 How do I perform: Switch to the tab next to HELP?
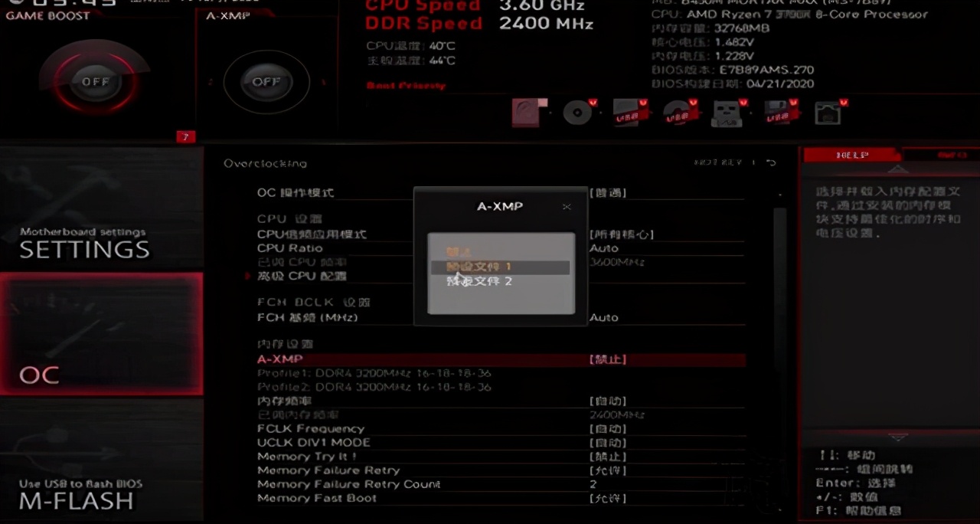point(940,155)
